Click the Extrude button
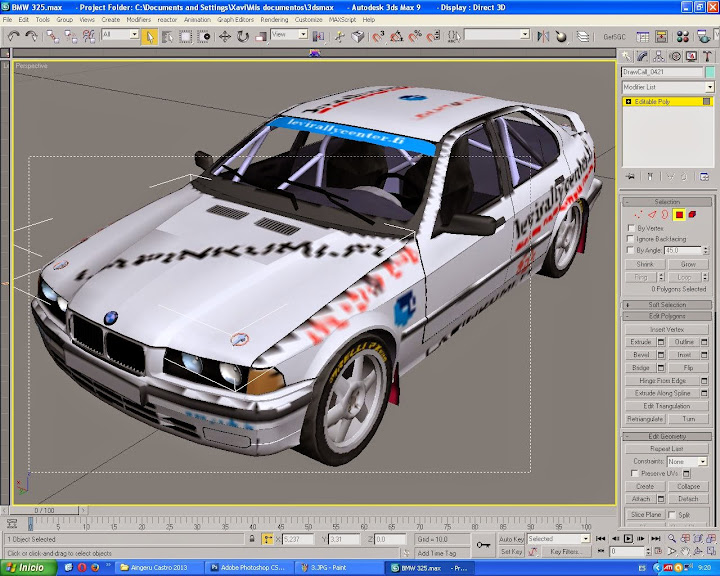 pos(641,342)
